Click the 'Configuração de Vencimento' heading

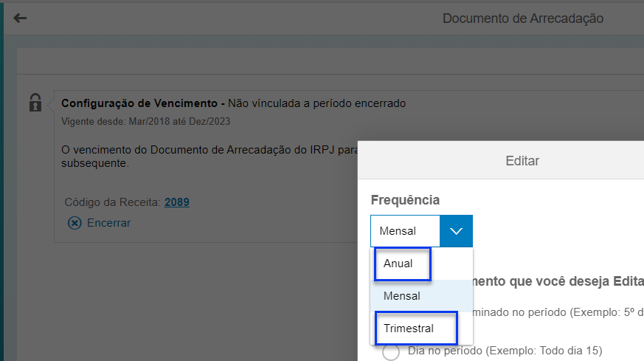click(139, 103)
